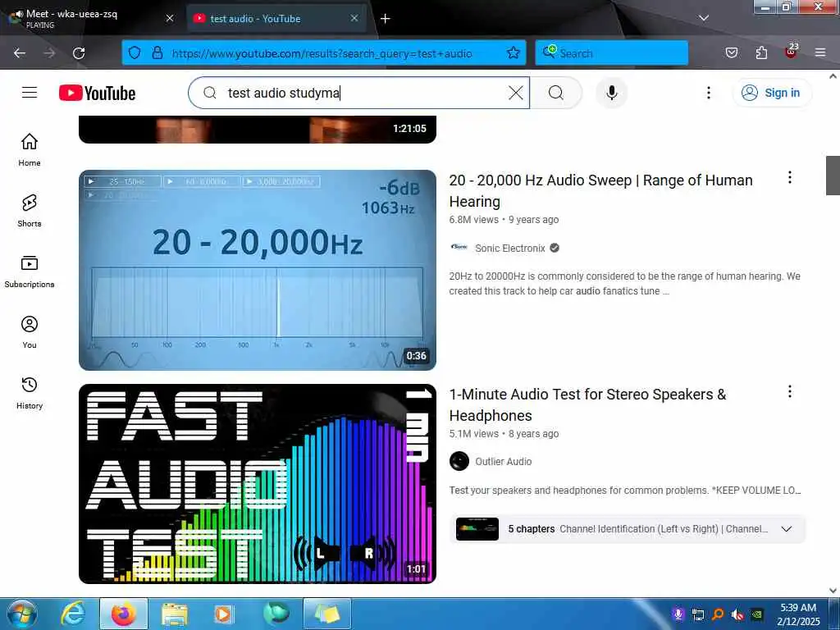The height and width of the screenshot is (630, 840).
Task: Click the Firefox taskbar icon
Action: [124, 614]
